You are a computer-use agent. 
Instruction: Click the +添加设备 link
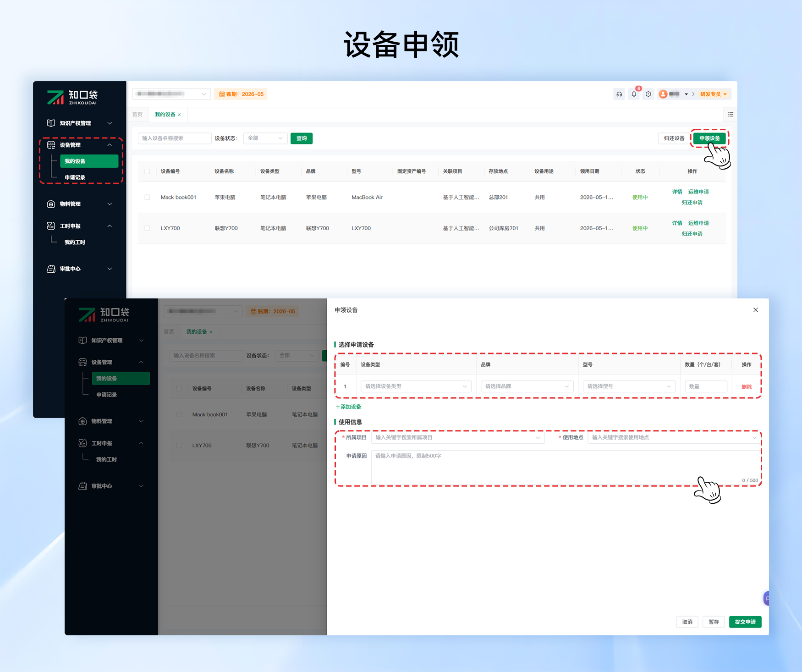[348, 407]
